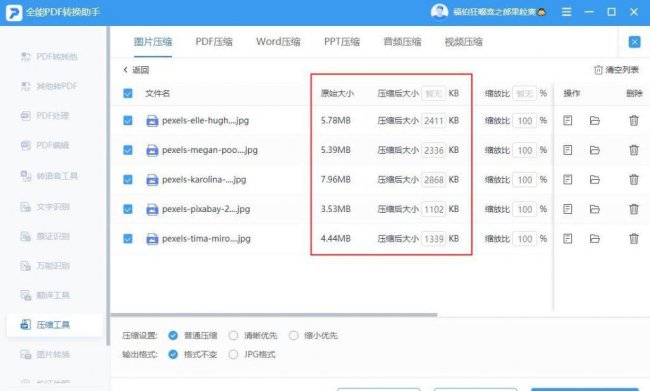Screen dimensions: 650x391
Task: Open output folder for pexels-tima-miro file
Action: [594, 238]
